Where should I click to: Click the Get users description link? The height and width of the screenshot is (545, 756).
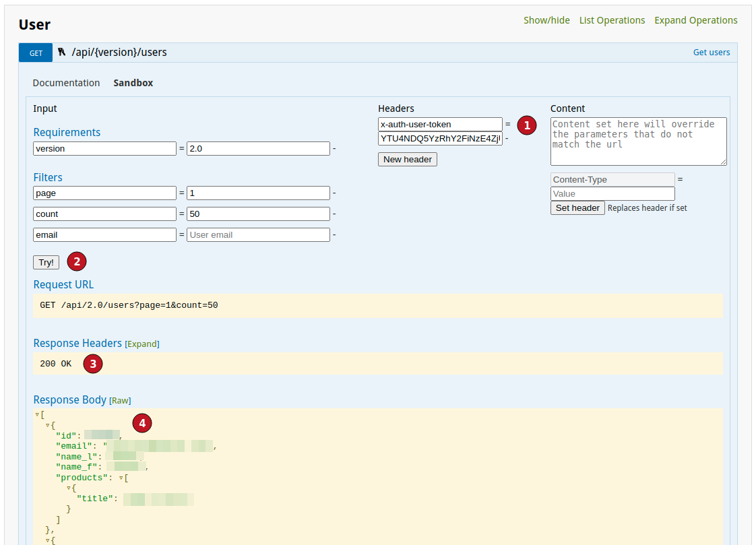711,52
